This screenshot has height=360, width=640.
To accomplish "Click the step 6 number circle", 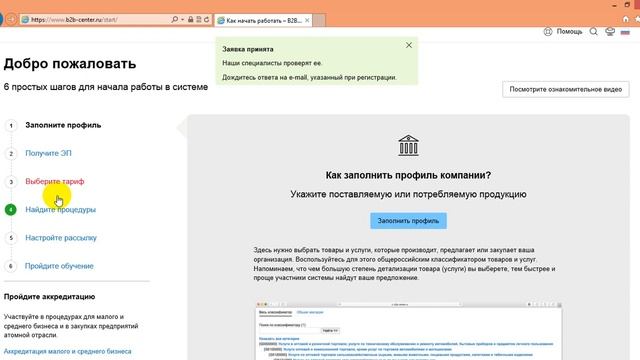I will (11, 266).
